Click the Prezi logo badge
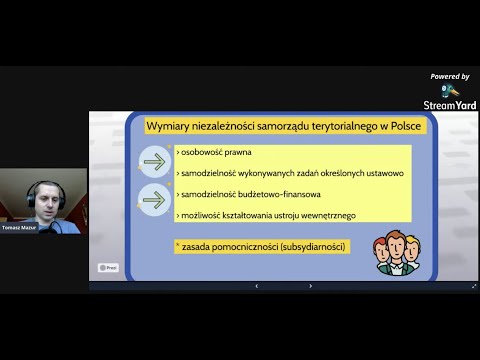This screenshot has height=360, width=480. pos(108,268)
